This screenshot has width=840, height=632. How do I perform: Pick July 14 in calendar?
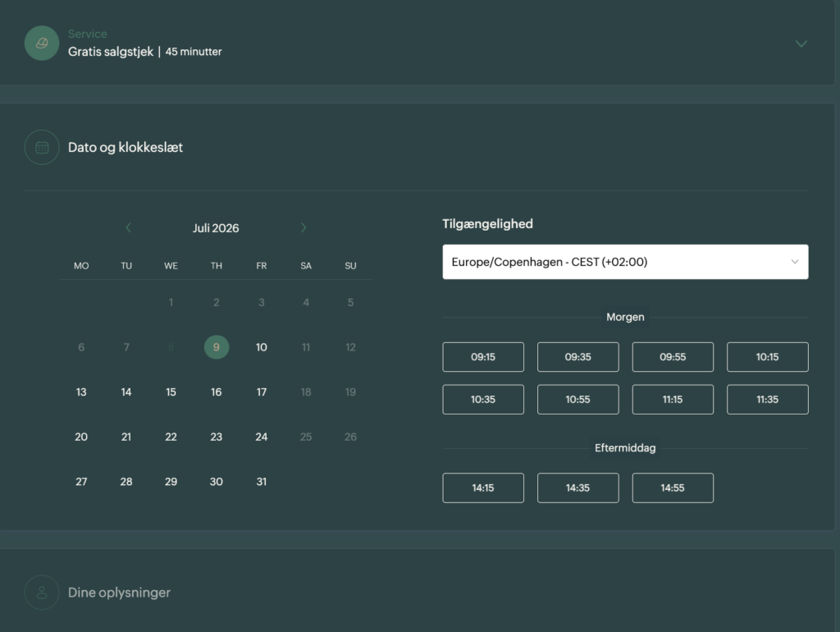126,392
